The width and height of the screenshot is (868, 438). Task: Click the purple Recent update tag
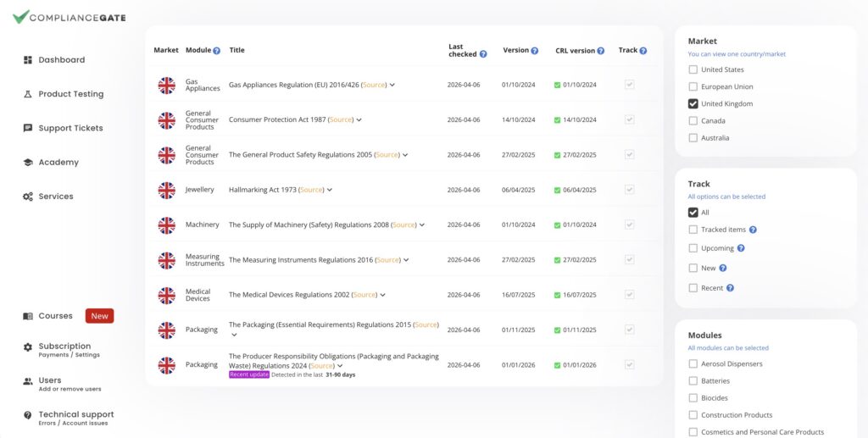249,375
